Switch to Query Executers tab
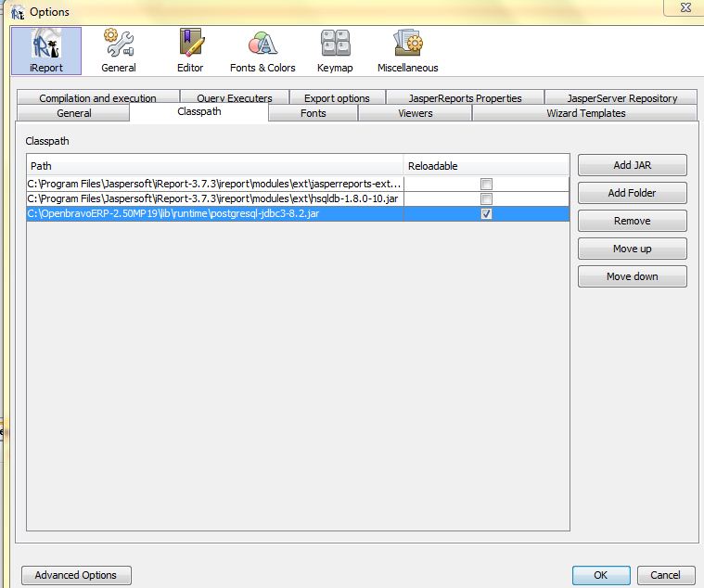The image size is (704, 588). click(x=235, y=97)
